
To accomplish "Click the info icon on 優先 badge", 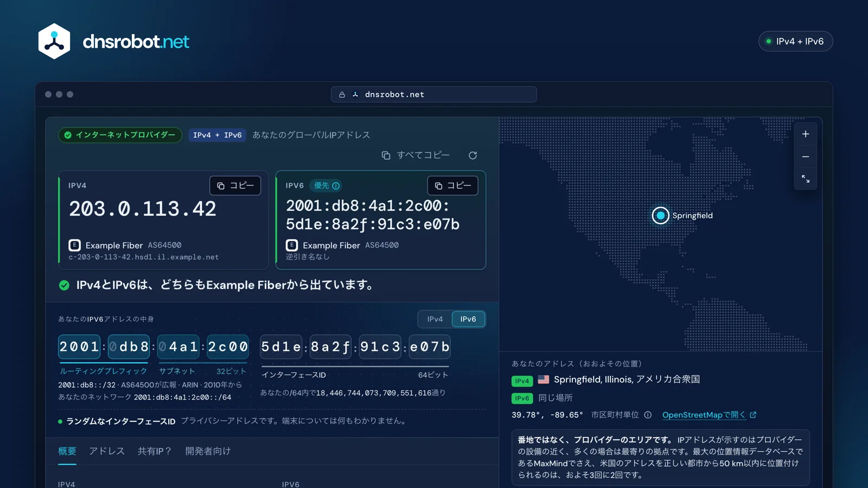I will tap(336, 186).
